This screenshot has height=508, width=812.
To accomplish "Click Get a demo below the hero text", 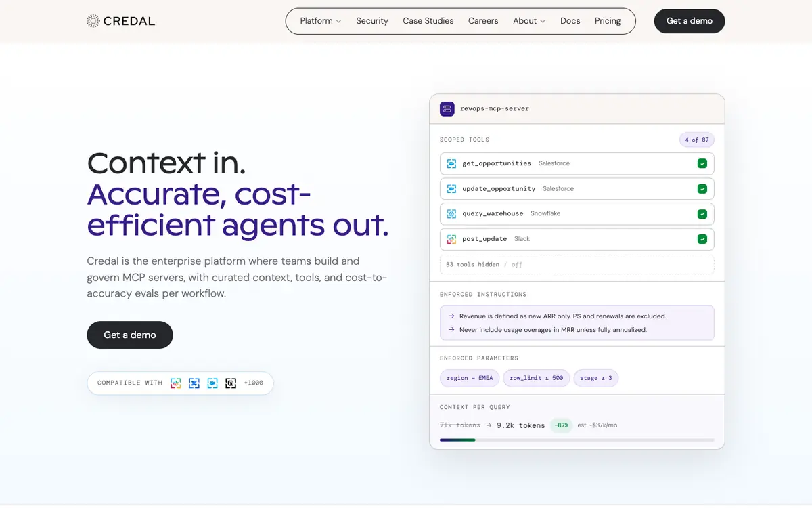I will click(130, 335).
